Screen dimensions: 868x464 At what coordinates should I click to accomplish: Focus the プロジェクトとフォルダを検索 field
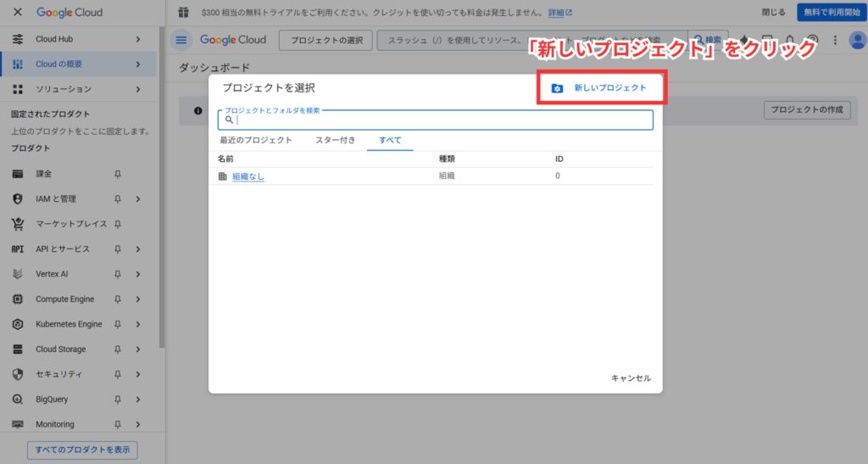coord(435,120)
